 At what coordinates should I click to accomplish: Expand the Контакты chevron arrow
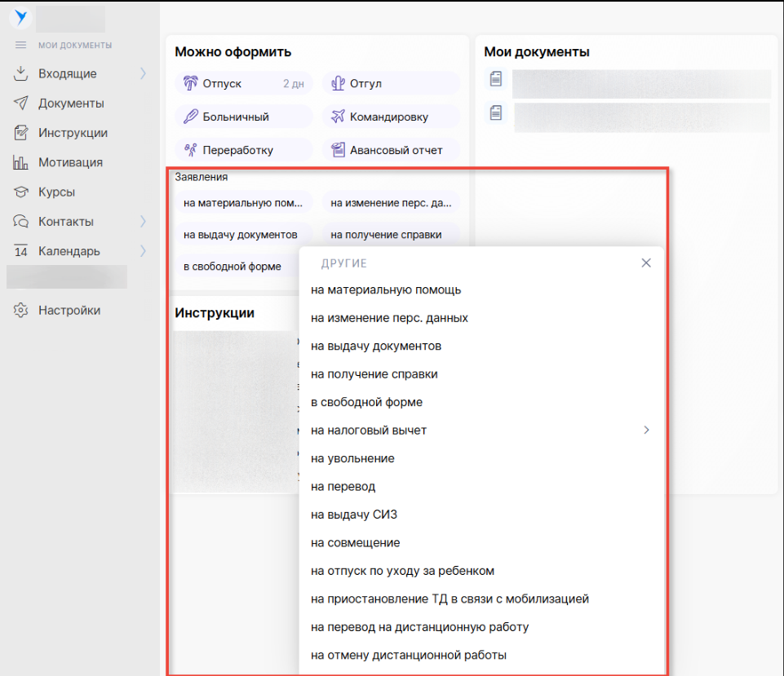pyautogui.click(x=144, y=222)
